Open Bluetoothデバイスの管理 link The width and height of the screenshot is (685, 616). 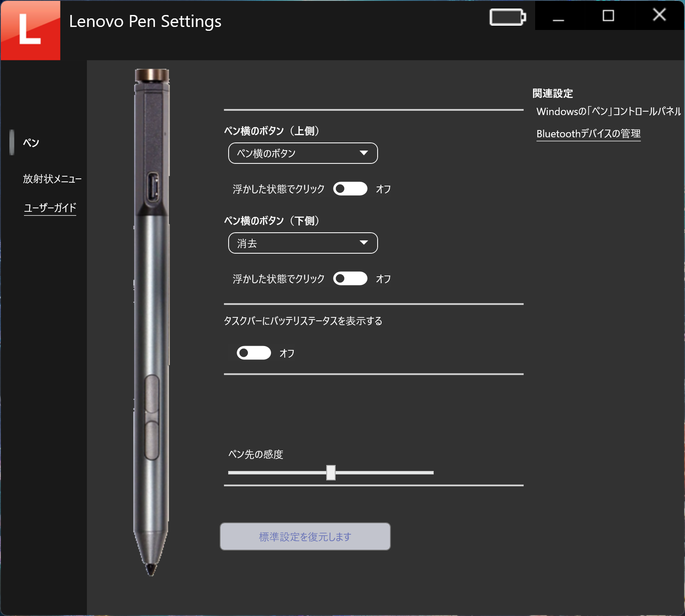(x=588, y=134)
